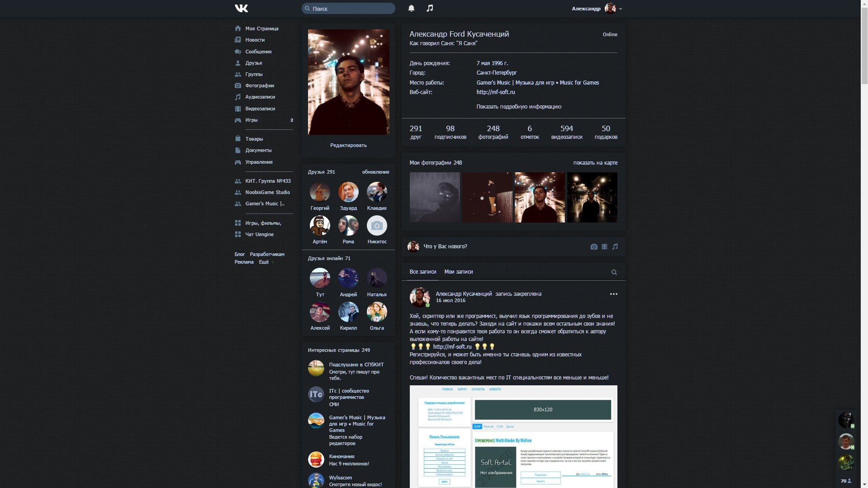Image resolution: width=868 pixels, height=488 pixels.
Task: Open the 'Блог' footer link
Action: click(240, 254)
